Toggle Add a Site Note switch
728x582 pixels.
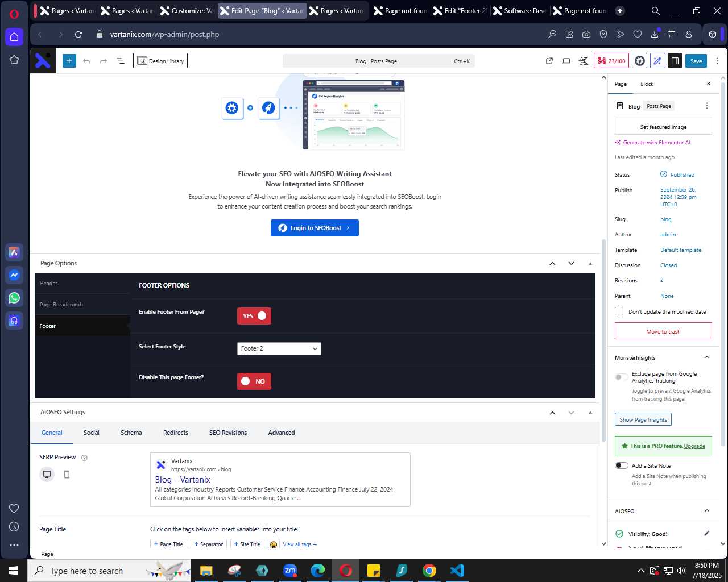pos(622,465)
